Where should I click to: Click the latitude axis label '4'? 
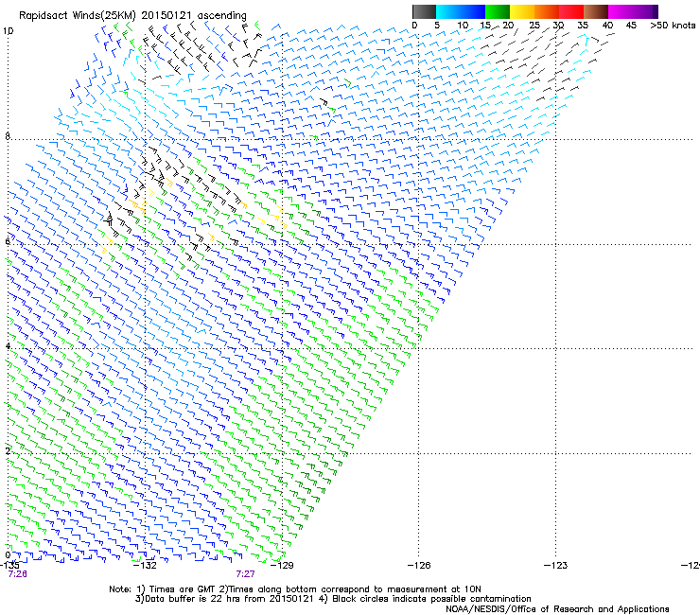[8, 346]
